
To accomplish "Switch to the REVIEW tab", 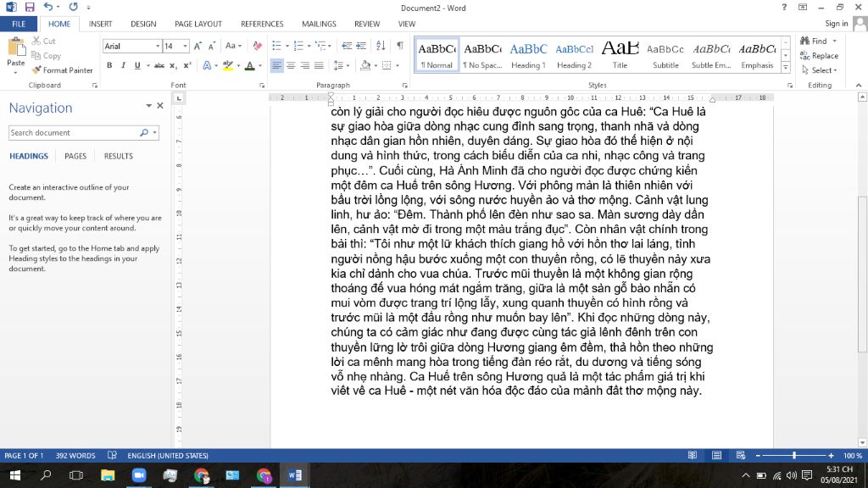I will coord(367,24).
